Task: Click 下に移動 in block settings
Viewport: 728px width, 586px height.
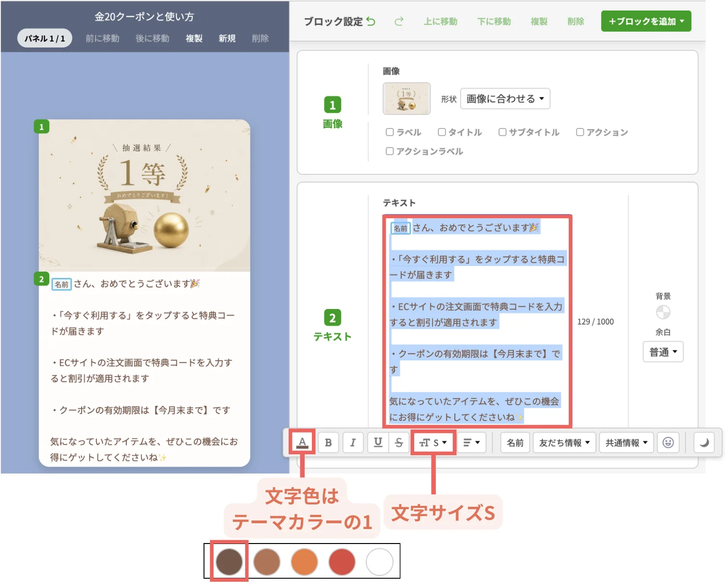Action: pyautogui.click(x=494, y=21)
